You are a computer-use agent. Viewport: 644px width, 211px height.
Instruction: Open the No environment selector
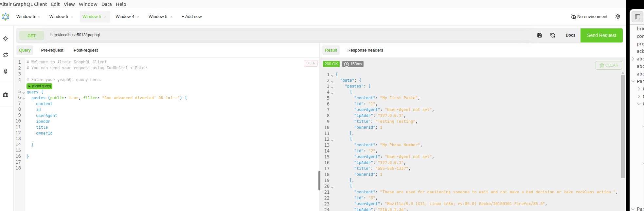pyautogui.click(x=589, y=17)
